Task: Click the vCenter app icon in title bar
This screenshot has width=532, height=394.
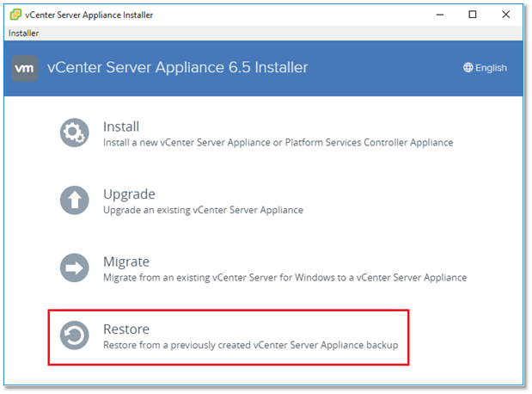Action: tap(15, 15)
